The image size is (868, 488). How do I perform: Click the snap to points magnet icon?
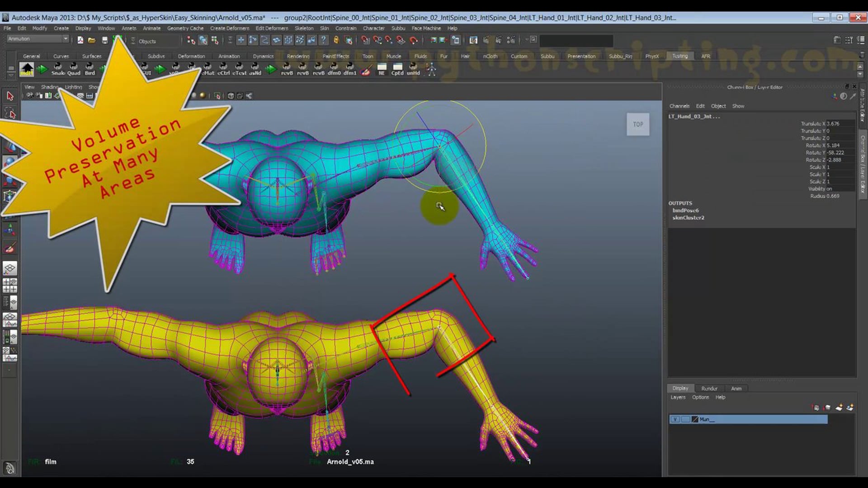[389, 40]
